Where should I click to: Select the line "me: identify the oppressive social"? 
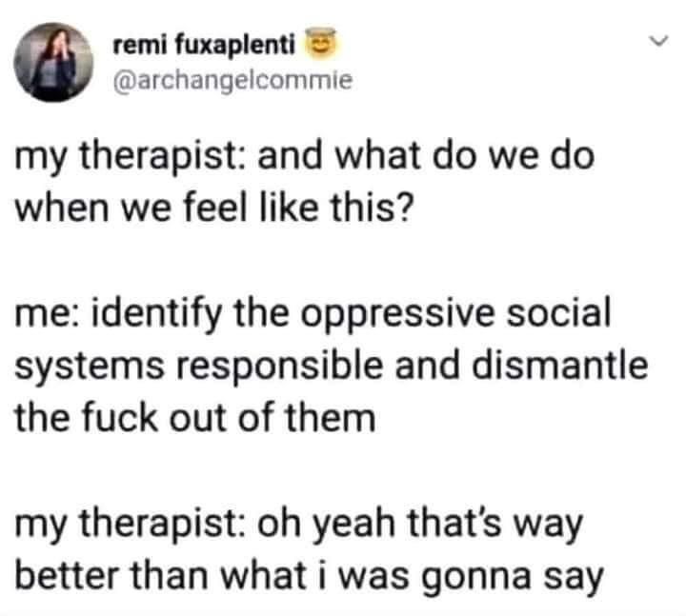313,314
